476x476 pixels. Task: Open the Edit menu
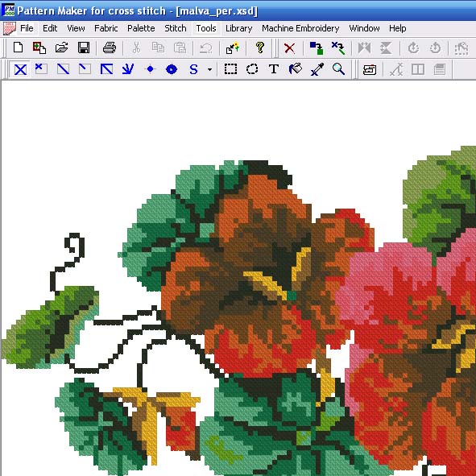(x=50, y=28)
